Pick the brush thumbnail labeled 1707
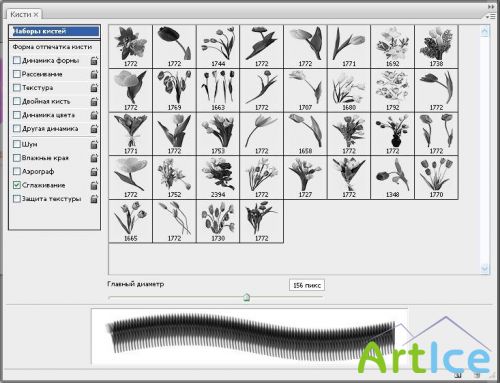The image size is (500, 383). (305, 90)
